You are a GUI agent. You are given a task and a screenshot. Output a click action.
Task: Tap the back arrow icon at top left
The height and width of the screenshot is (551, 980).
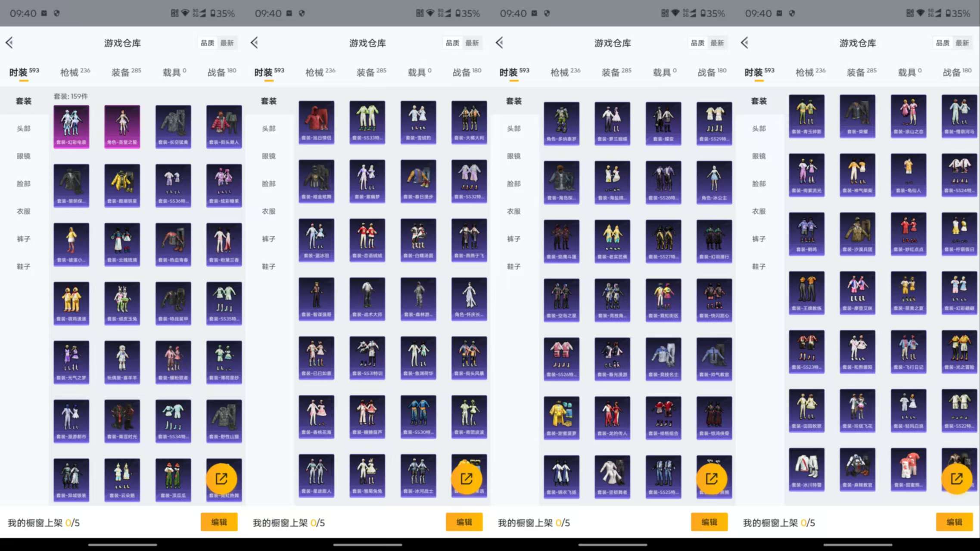[x=9, y=42]
